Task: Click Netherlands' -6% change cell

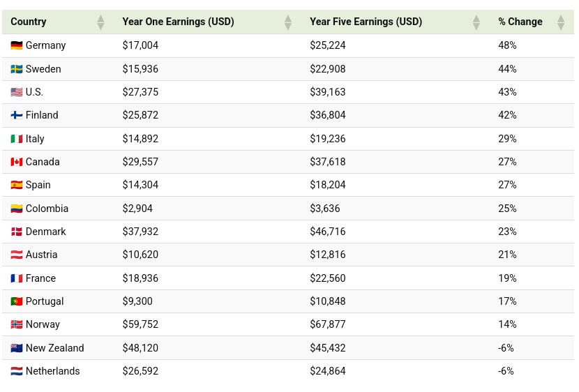Action: [506, 371]
